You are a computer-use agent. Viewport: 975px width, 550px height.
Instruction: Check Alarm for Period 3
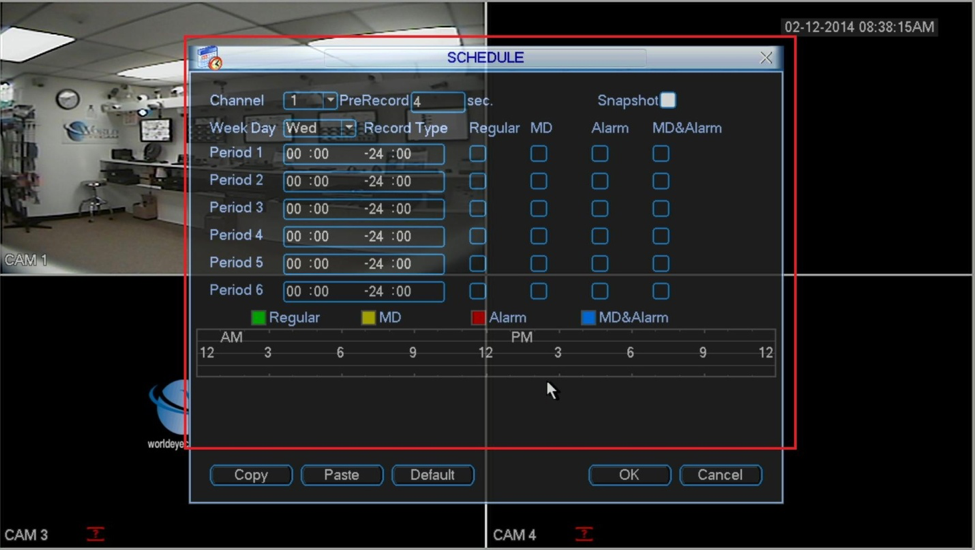pyautogui.click(x=599, y=208)
